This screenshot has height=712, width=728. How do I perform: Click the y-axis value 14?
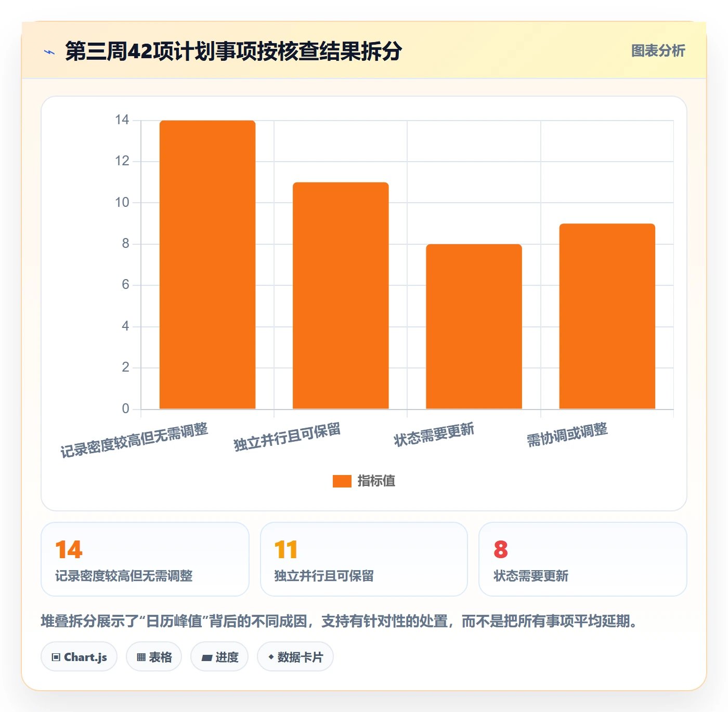pos(122,120)
